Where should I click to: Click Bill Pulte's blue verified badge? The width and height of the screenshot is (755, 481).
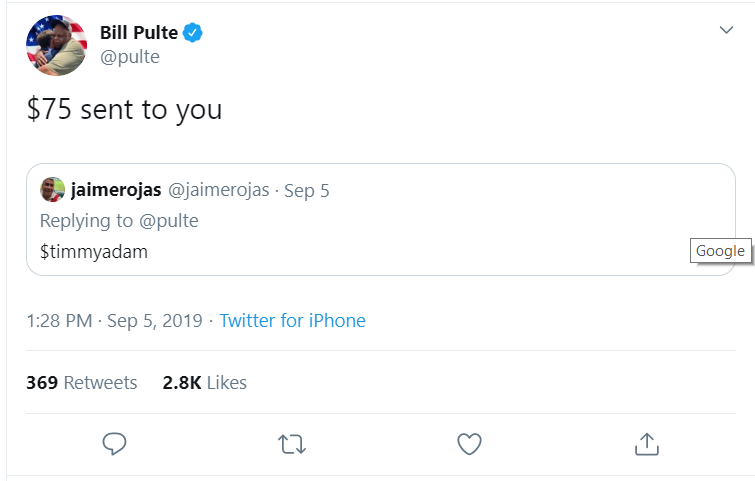tap(192, 33)
